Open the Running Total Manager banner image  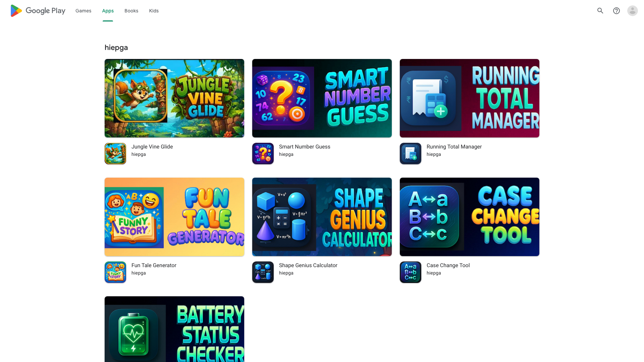(x=470, y=98)
